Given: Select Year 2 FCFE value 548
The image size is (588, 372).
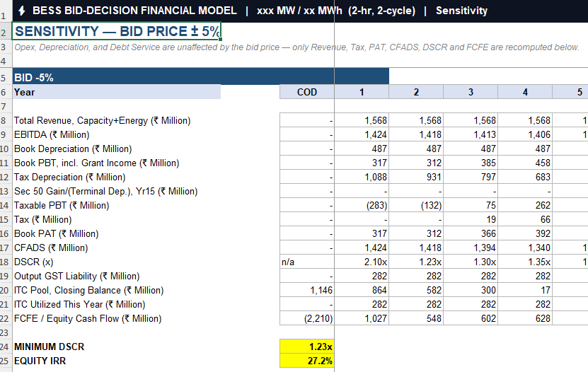Looking at the screenshot, I should point(416,319).
